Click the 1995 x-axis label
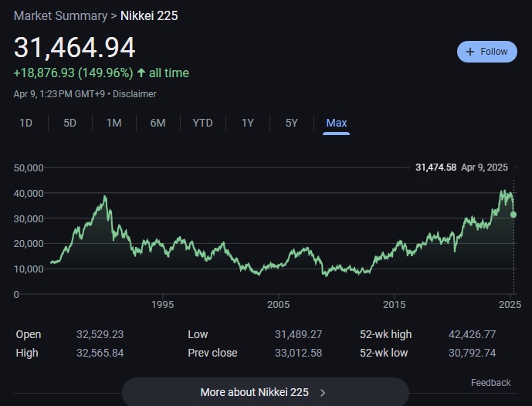This screenshot has width=532, height=406. 162,304
